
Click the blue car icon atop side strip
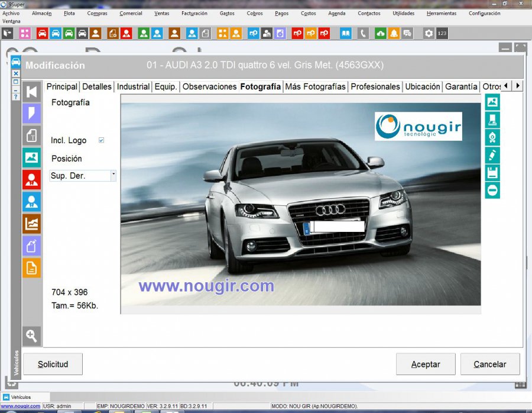pyautogui.click(x=16, y=62)
